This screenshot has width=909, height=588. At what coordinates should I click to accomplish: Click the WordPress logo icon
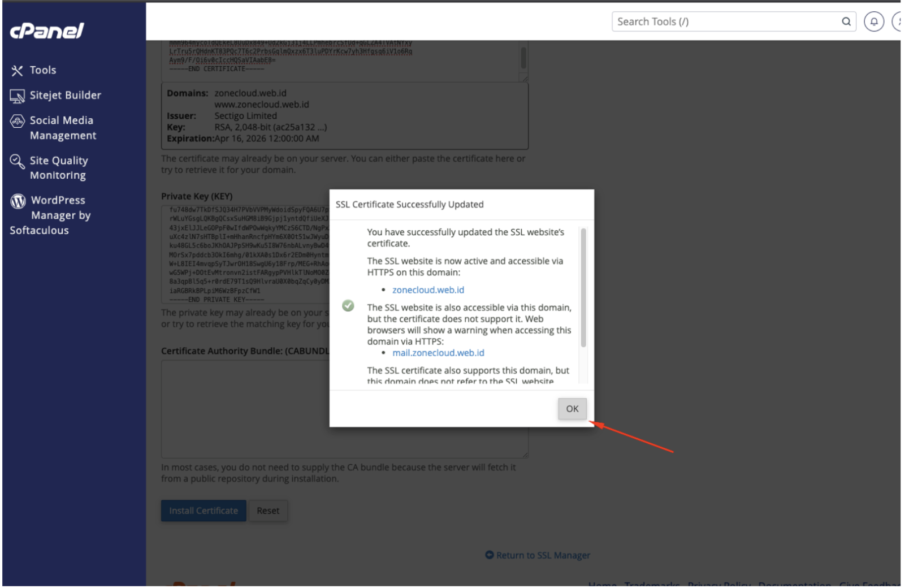pyautogui.click(x=18, y=201)
